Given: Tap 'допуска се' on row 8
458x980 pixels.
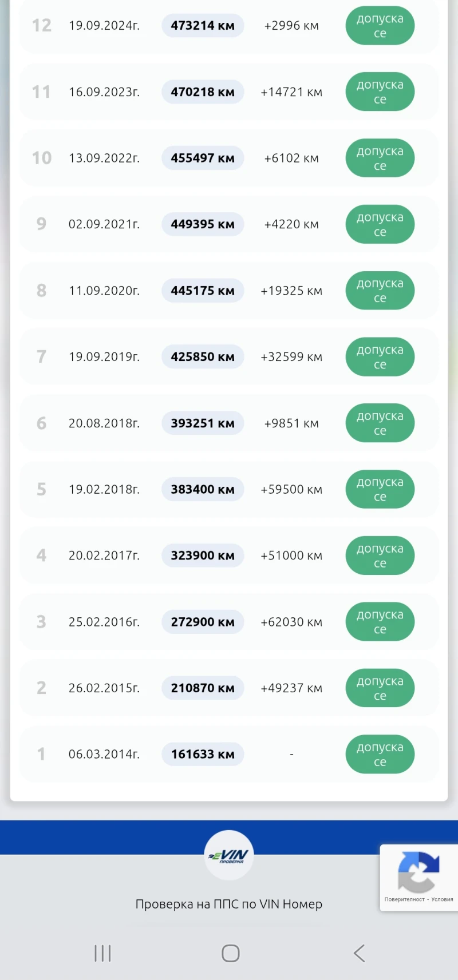Looking at the screenshot, I should [380, 291].
